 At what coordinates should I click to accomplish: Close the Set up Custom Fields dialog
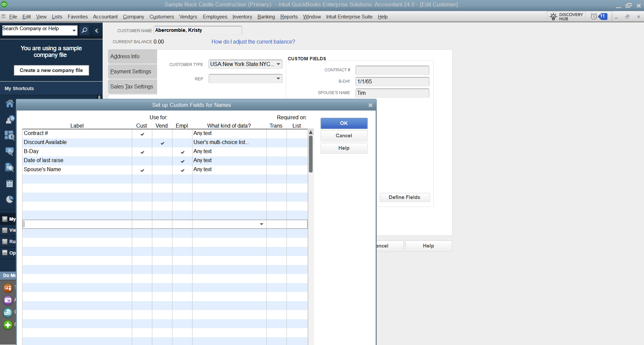[x=370, y=105]
